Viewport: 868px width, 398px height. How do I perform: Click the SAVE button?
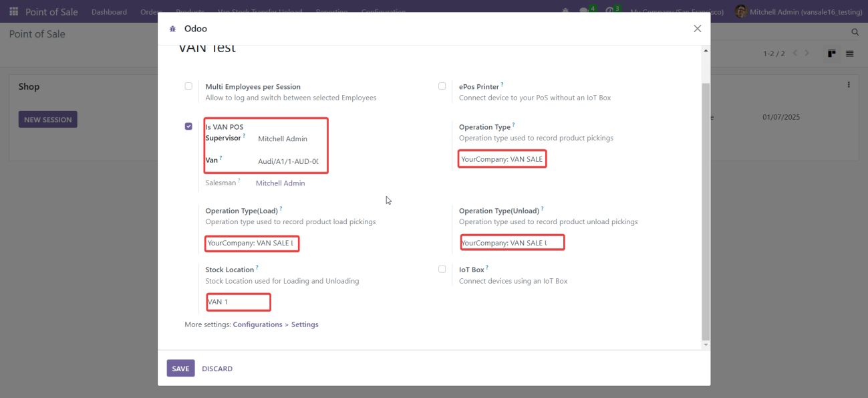click(x=180, y=369)
